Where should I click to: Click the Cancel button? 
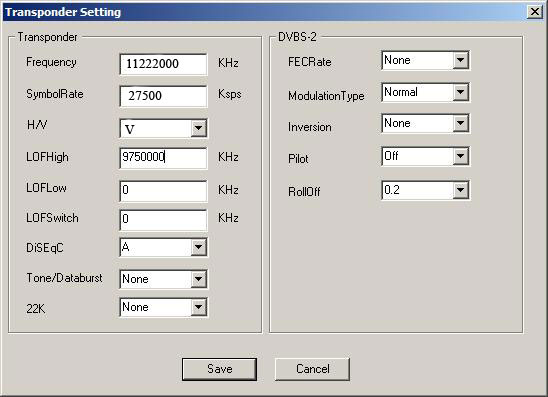coord(312,369)
